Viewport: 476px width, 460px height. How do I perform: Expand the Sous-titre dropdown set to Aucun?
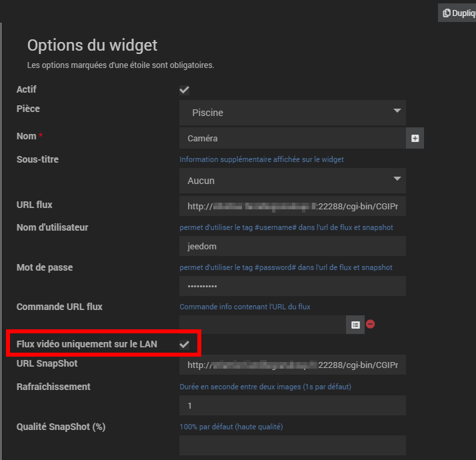click(x=292, y=181)
